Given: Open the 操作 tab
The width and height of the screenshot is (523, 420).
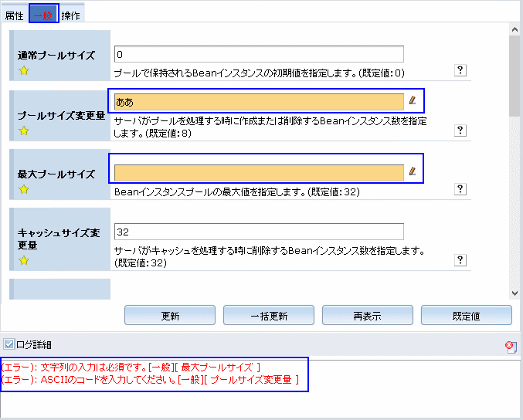Looking at the screenshot, I should coord(70,15).
